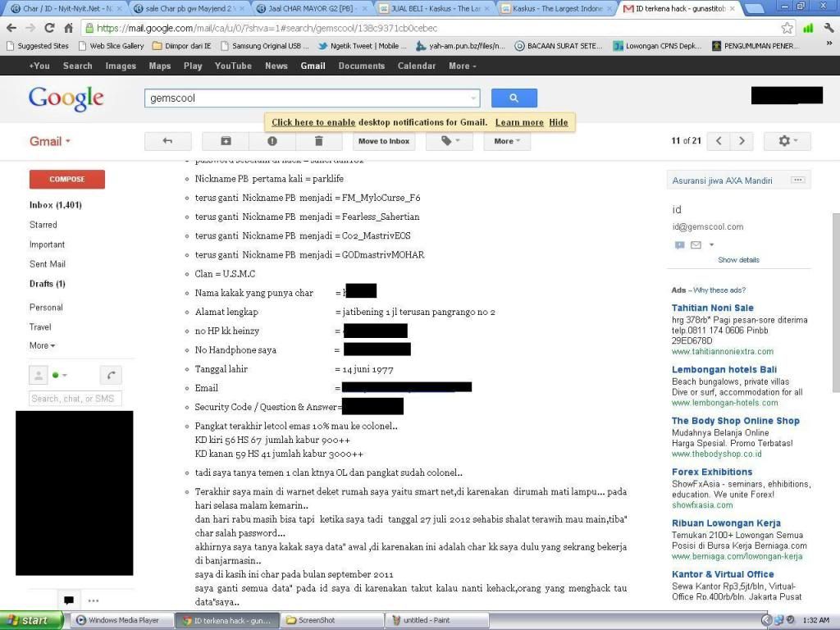Switch to JUAL BELI Kaskus tab

pyautogui.click(x=433, y=8)
